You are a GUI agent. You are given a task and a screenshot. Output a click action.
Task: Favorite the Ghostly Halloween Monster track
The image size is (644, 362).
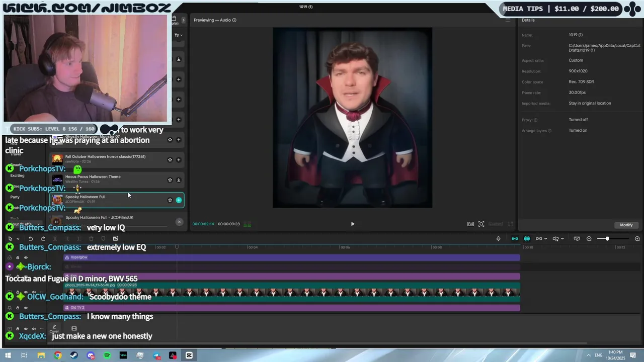(170, 140)
